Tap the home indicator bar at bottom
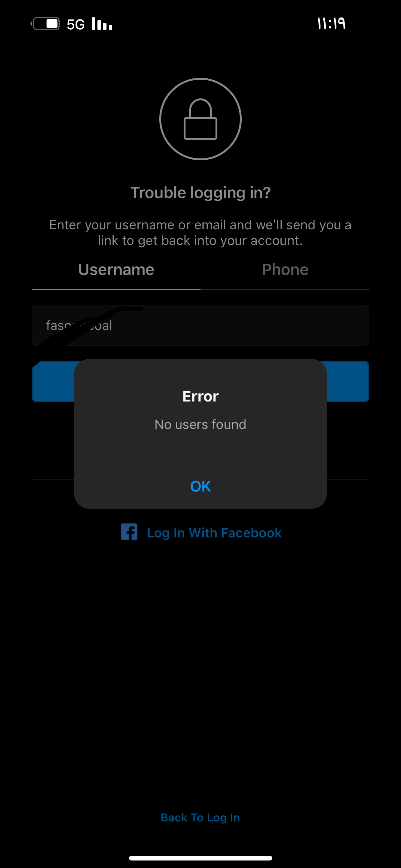The height and width of the screenshot is (868, 401). point(200,858)
